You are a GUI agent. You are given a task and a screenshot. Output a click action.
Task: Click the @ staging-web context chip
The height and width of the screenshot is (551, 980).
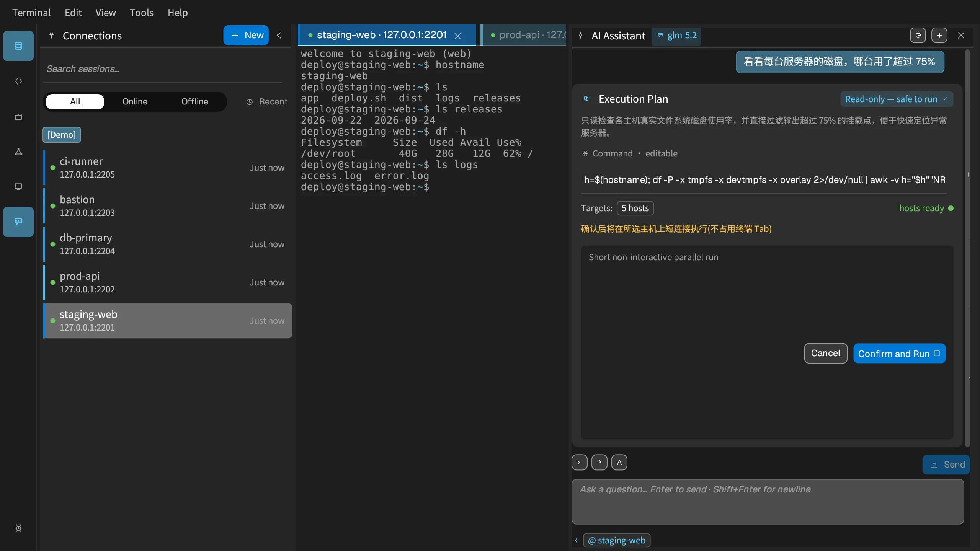pyautogui.click(x=617, y=540)
